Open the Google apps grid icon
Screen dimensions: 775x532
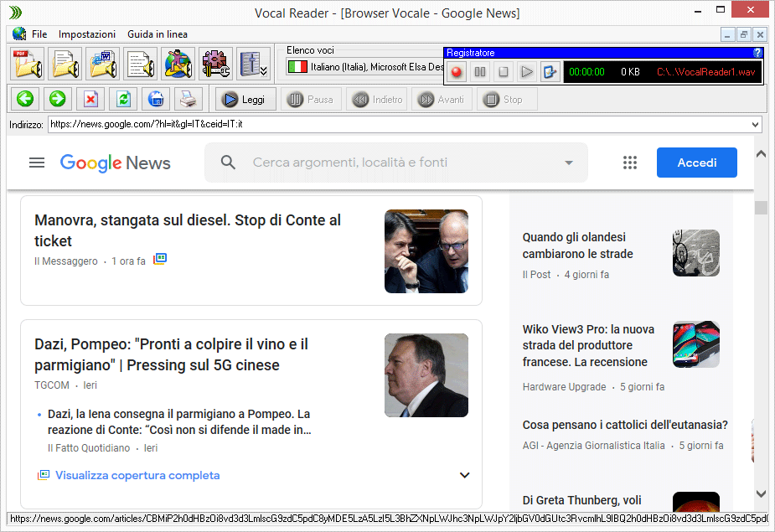pos(630,163)
